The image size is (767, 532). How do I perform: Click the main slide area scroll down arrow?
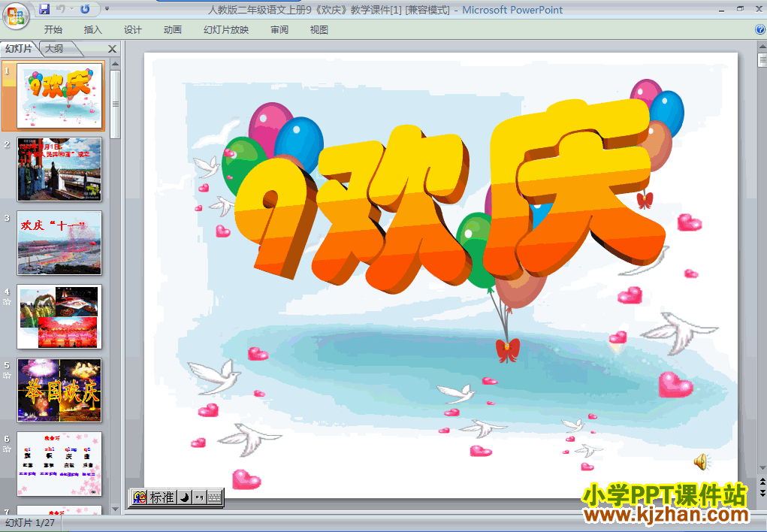[x=762, y=468]
